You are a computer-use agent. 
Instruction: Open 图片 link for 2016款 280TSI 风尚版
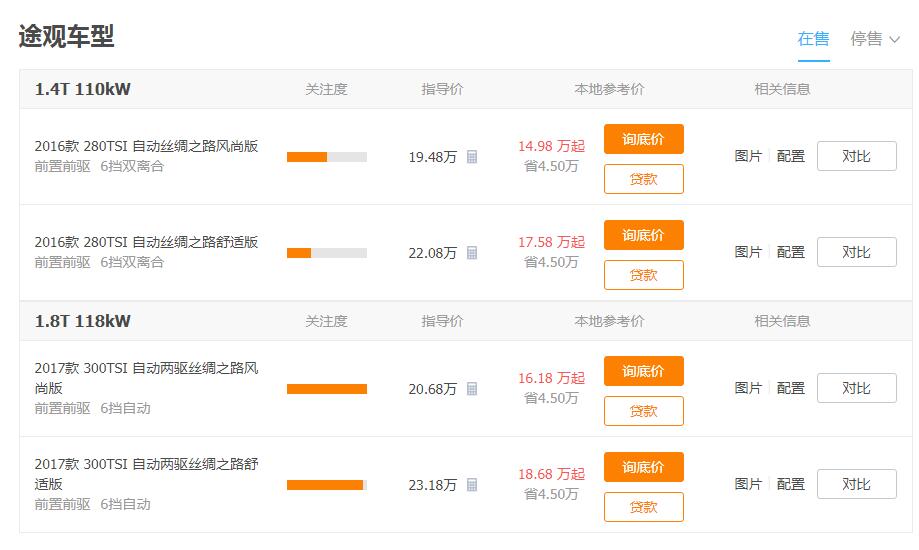pyautogui.click(x=748, y=156)
